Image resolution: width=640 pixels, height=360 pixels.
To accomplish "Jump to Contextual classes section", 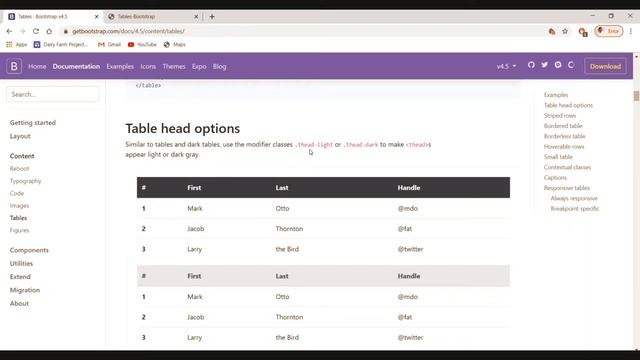I will click(567, 167).
